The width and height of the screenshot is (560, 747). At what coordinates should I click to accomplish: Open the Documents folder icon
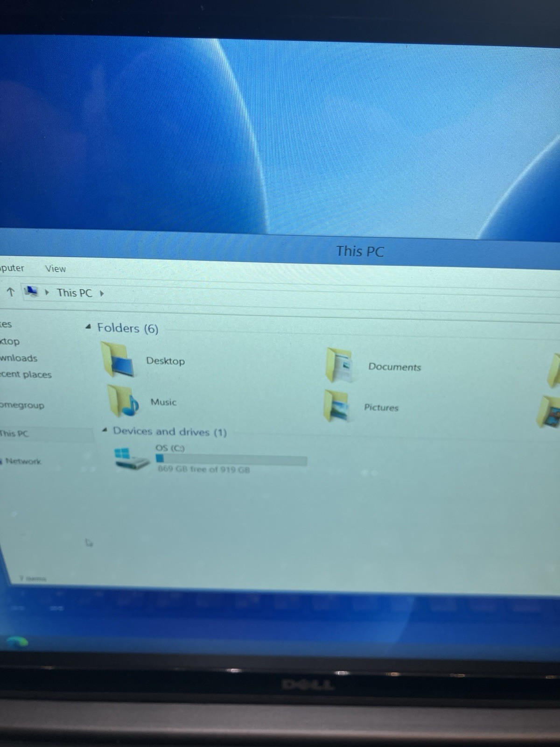click(339, 365)
